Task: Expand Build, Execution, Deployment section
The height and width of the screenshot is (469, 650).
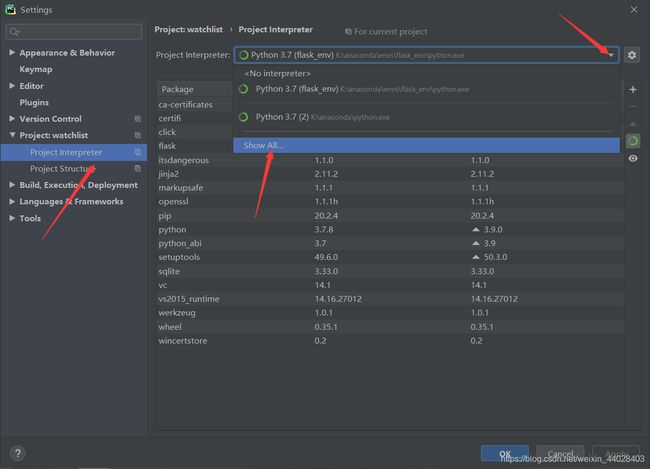Action: [12, 185]
